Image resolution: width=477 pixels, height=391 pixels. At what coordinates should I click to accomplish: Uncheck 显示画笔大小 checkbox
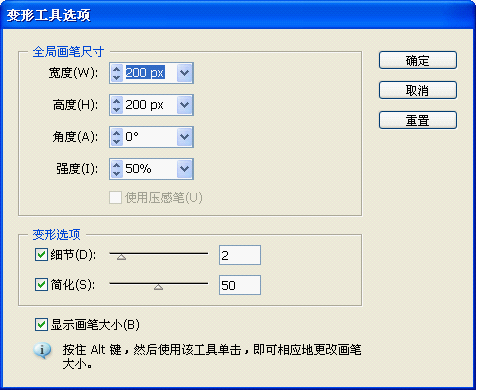(x=41, y=324)
